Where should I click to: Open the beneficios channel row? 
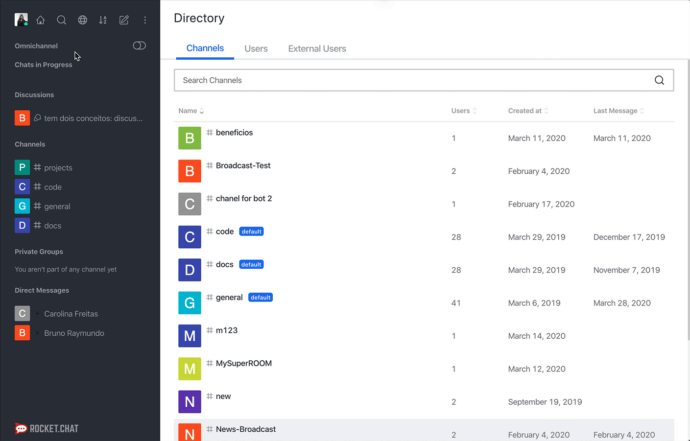click(x=424, y=138)
